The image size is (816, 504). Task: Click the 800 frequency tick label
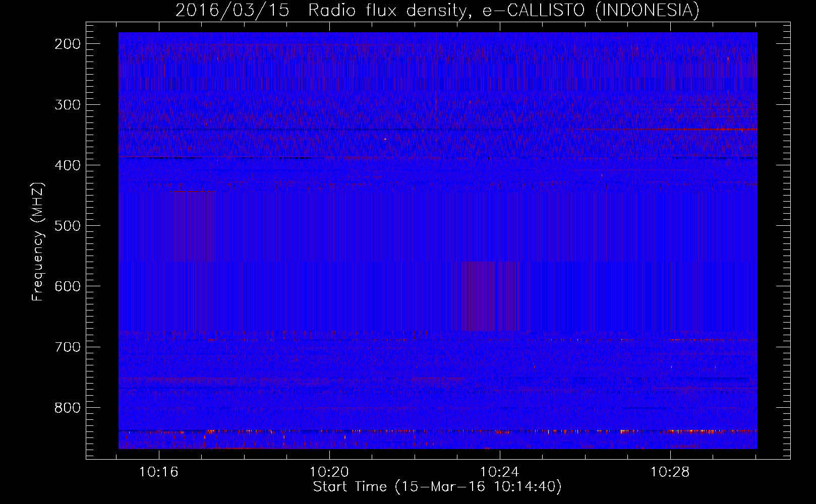coord(67,407)
